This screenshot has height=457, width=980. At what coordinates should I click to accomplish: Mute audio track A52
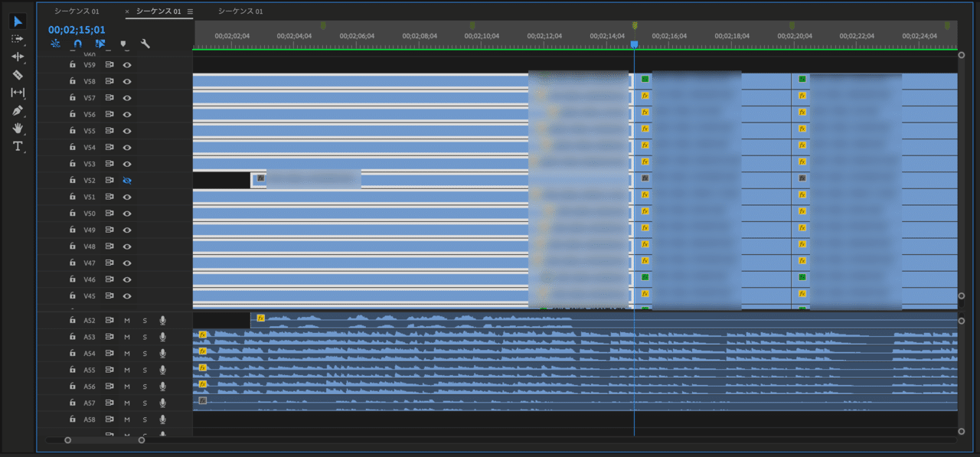127,320
